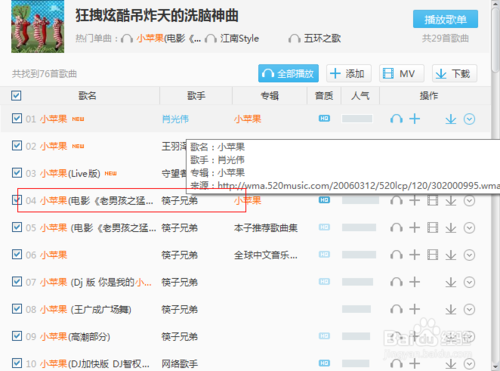Add song 05 to playlist
This screenshot has width=500, height=371.
[414, 228]
